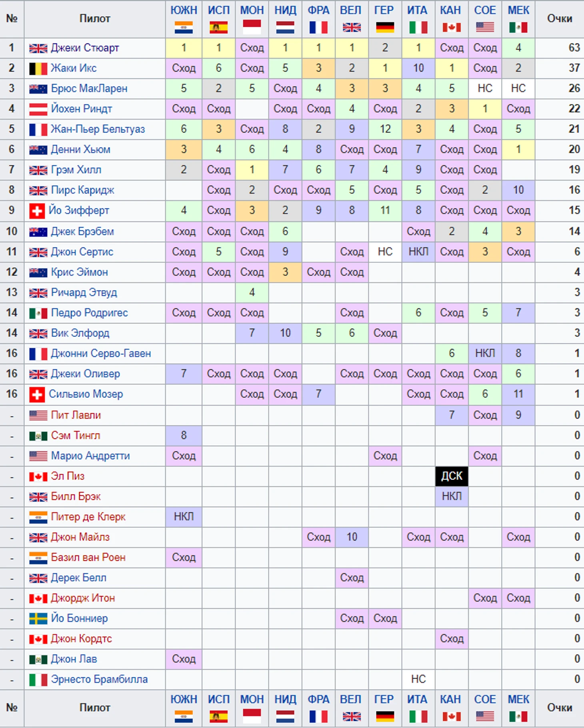Click the Swedish flag next to Йо Бонниер

pos(38,619)
